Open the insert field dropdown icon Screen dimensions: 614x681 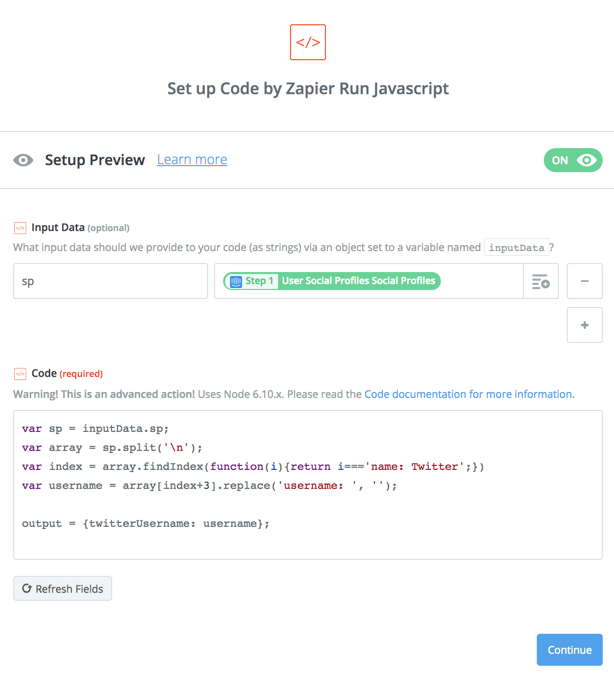point(541,281)
